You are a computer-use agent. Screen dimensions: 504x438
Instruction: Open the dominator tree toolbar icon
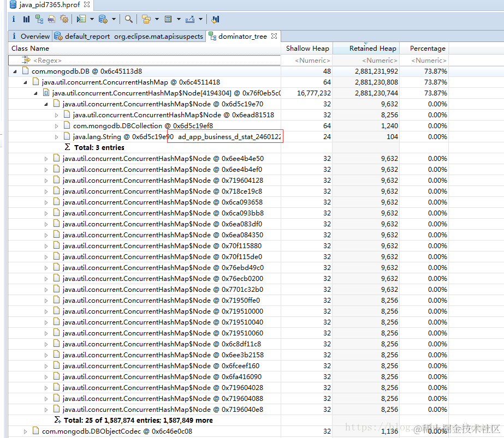pos(39,19)
